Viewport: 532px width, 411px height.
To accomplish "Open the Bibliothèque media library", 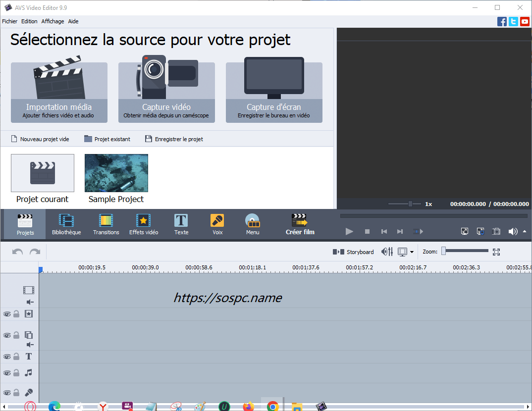I will coord(66,224).
